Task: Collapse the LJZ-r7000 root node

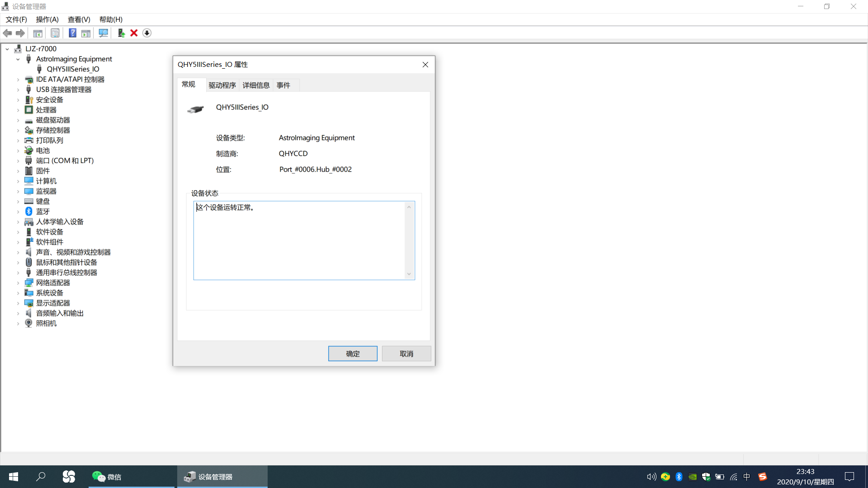Action: click(x=7, y=49)
